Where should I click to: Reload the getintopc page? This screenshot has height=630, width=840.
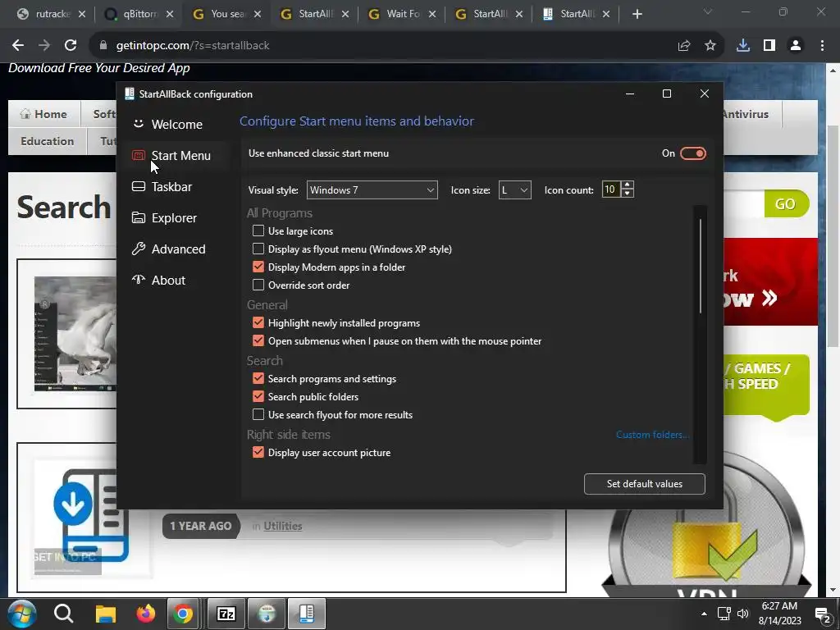pyautogui.click(x=71, y=46)
